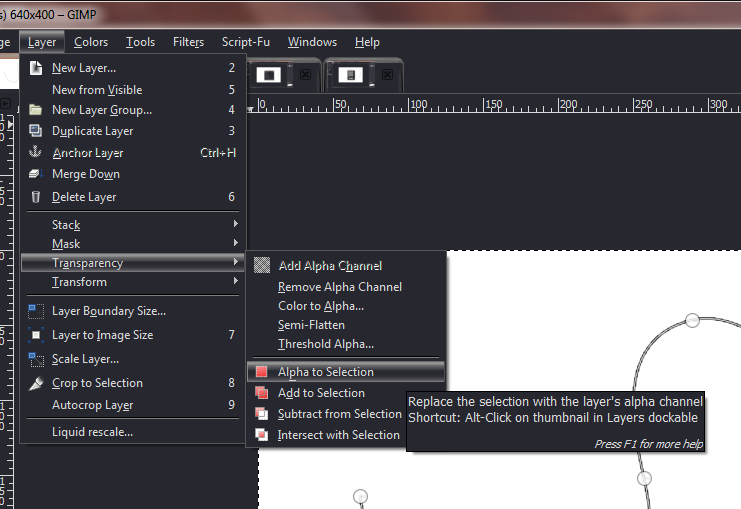Click the Intersect with Selection icon
The height and width of the screenshot is (509, 741).
coord(261,434)
